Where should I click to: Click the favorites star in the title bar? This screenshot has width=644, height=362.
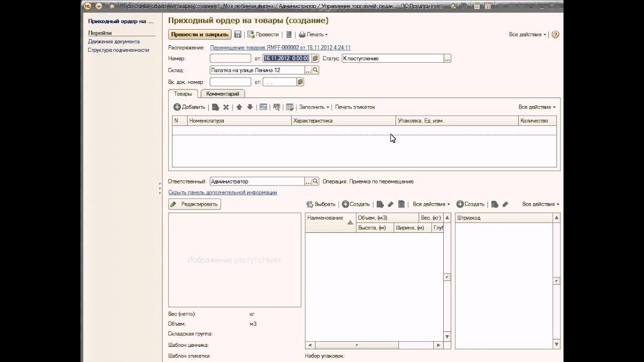tap(112, 7)
